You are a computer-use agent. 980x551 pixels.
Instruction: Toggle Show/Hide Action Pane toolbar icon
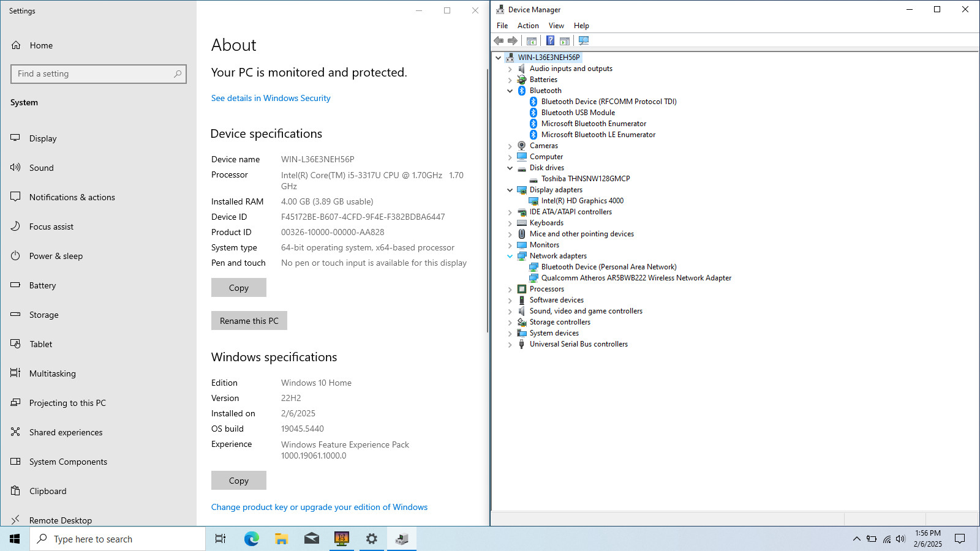pos(565,41)
